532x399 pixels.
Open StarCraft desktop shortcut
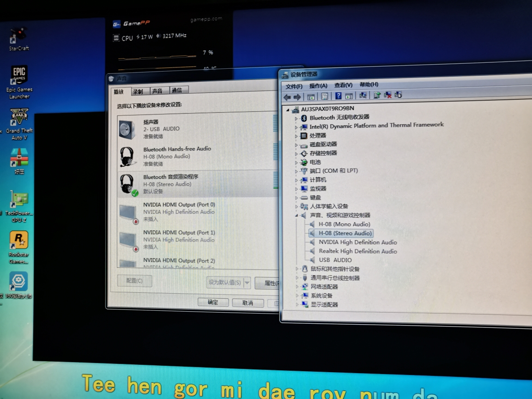coord(18,39)
